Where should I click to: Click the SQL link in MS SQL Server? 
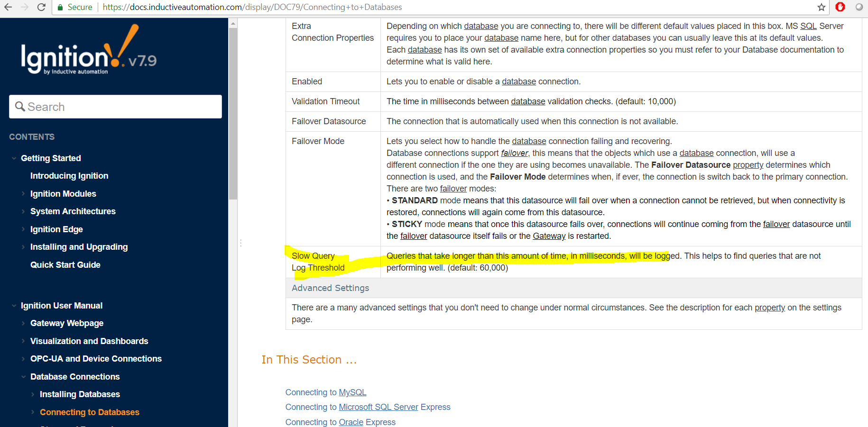pos(809,26)
